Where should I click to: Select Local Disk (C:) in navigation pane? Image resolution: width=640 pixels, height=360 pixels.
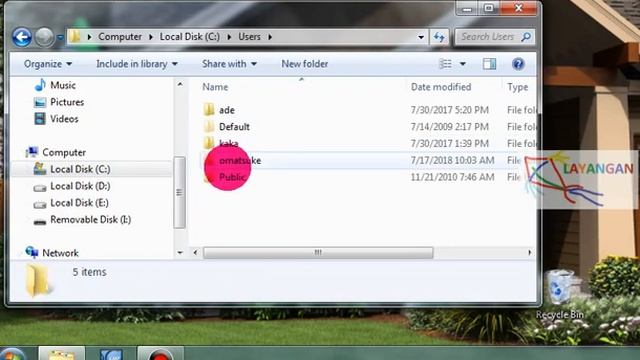pyautogui.click(x=80, y=169)
